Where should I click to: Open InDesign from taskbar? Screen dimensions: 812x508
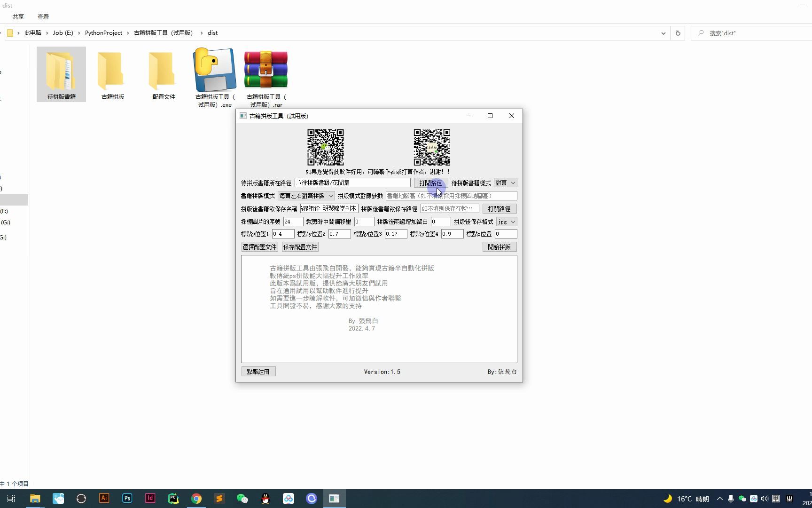pyautogui.click(x=150, y=499)
